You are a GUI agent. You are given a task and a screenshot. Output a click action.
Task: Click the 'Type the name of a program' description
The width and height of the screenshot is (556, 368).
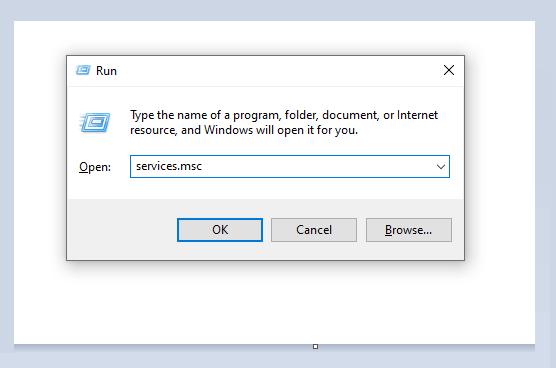tap(284, 122)
